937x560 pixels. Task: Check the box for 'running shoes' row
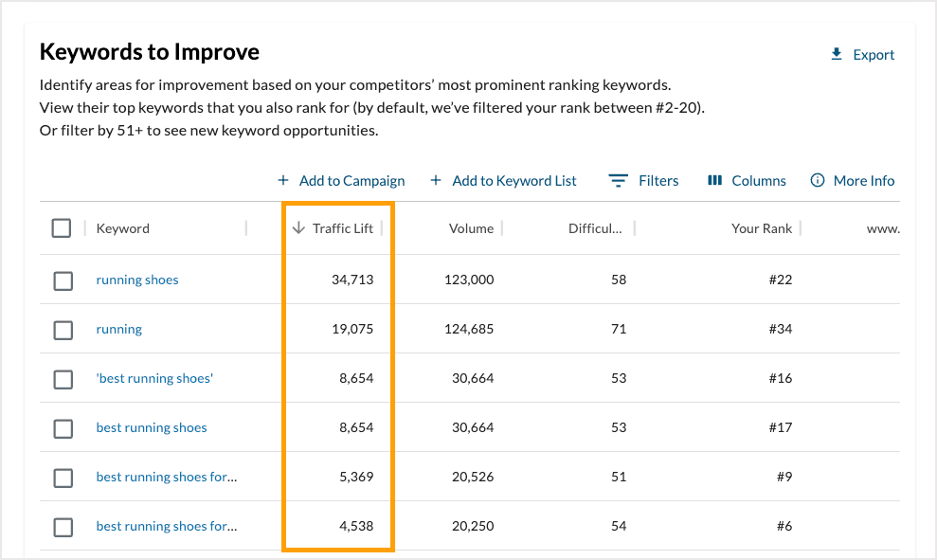[63, 280]
